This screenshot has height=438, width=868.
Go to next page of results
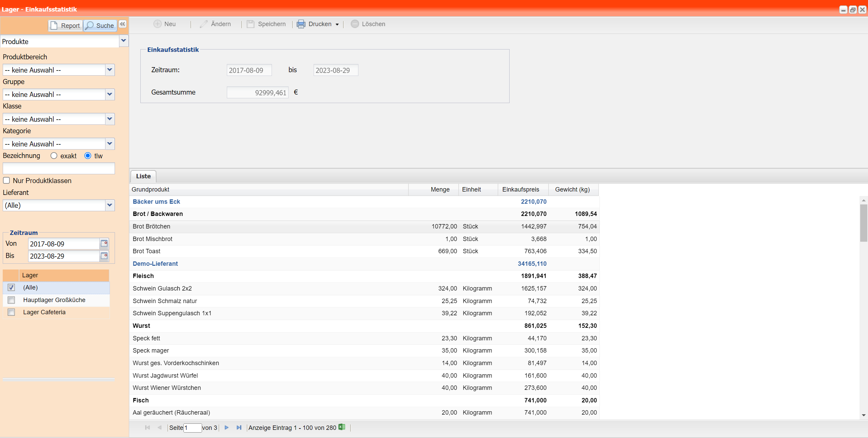coord(226,427)
